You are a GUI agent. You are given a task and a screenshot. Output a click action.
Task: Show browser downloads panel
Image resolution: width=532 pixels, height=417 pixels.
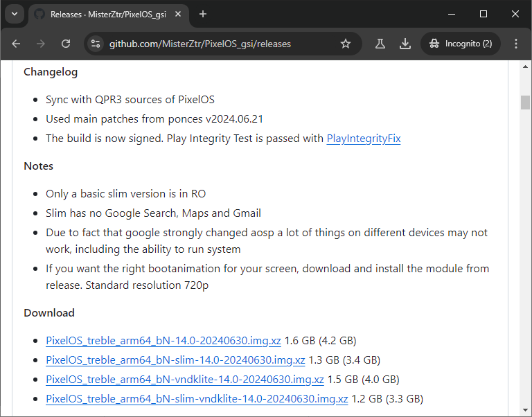coord(405,44)
